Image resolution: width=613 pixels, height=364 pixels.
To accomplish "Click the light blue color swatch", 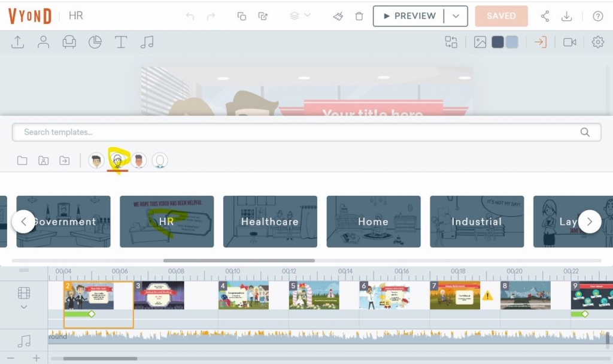I will 512,42.
